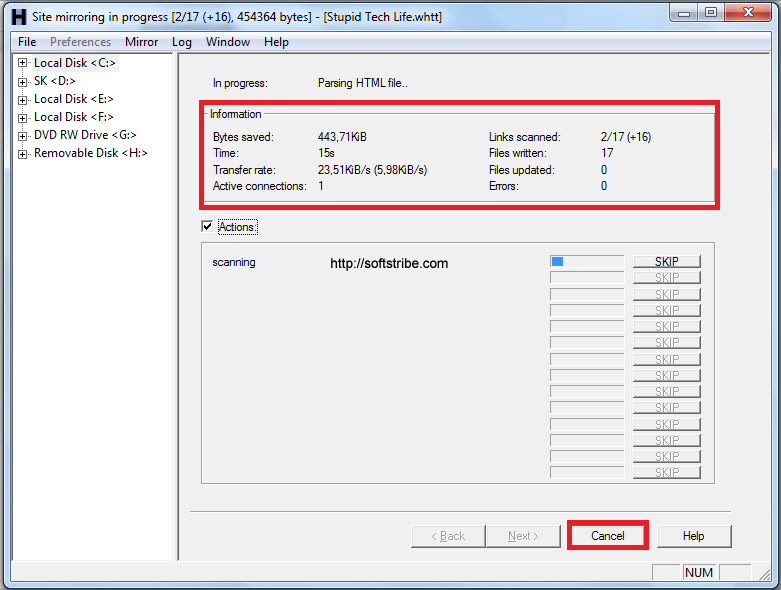This screenshot has width=781, height=590.
Task: Click the disabled Next button
Action: [523, 536]
